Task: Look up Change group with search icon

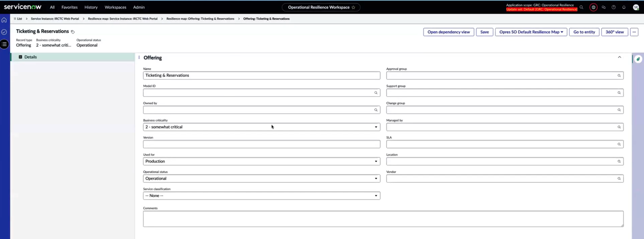Action: tap(619, 110)
